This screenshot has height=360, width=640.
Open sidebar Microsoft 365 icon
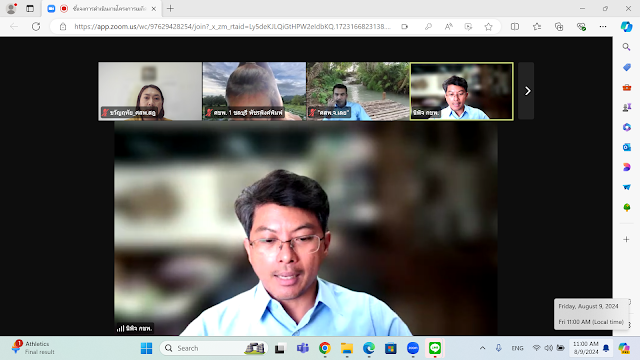point(627,127)
